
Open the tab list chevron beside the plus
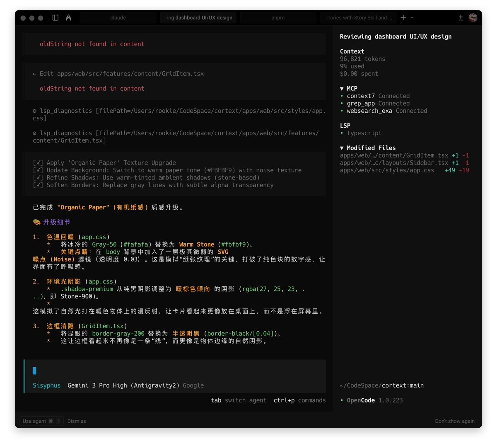tap(412, 17)
